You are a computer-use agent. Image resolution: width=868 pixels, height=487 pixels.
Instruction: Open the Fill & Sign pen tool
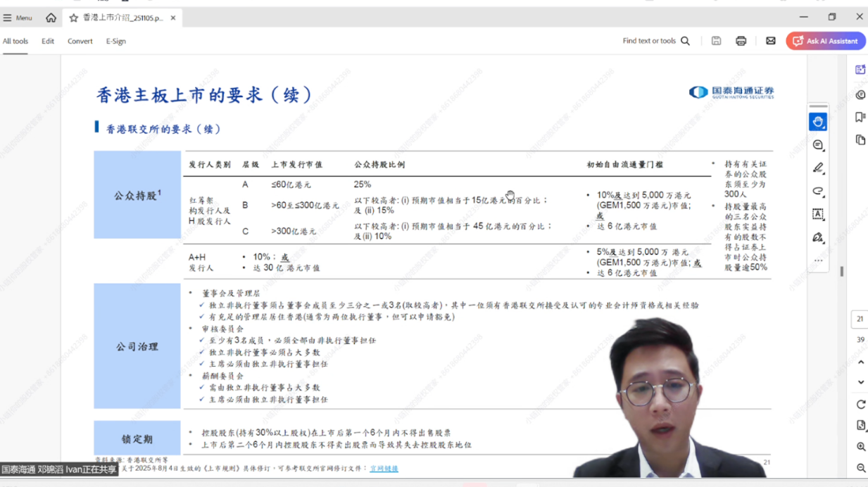point(817,237)
